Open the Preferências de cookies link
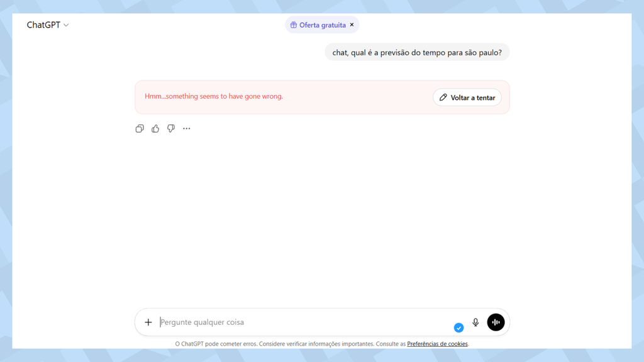 [437, 344]
